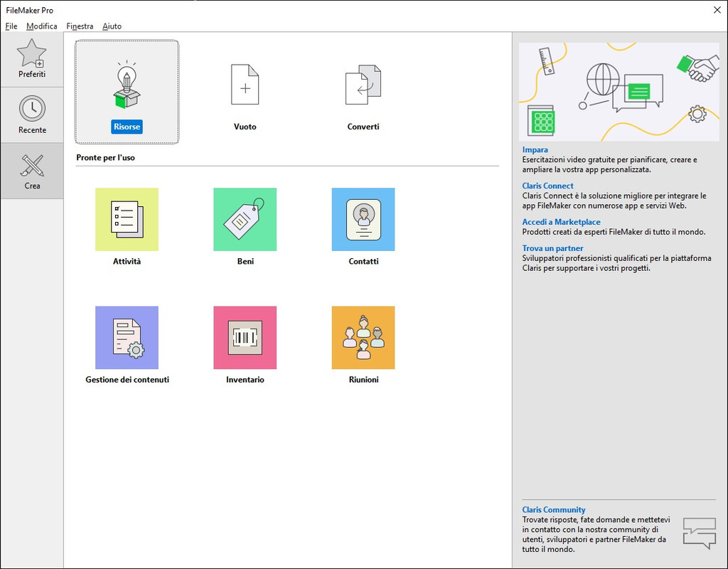Click the Inventario label text

[245, 380]
